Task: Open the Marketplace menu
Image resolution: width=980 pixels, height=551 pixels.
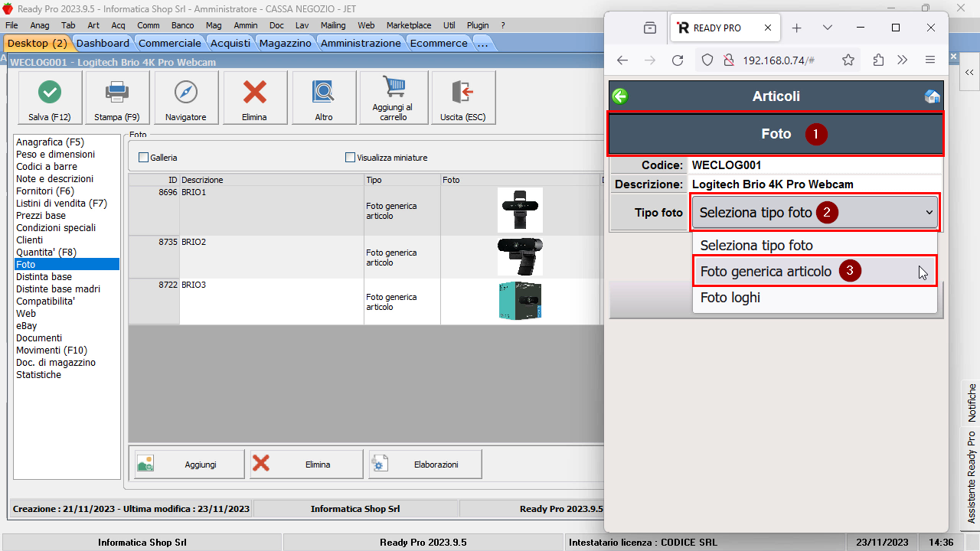Action: [409, 25]
